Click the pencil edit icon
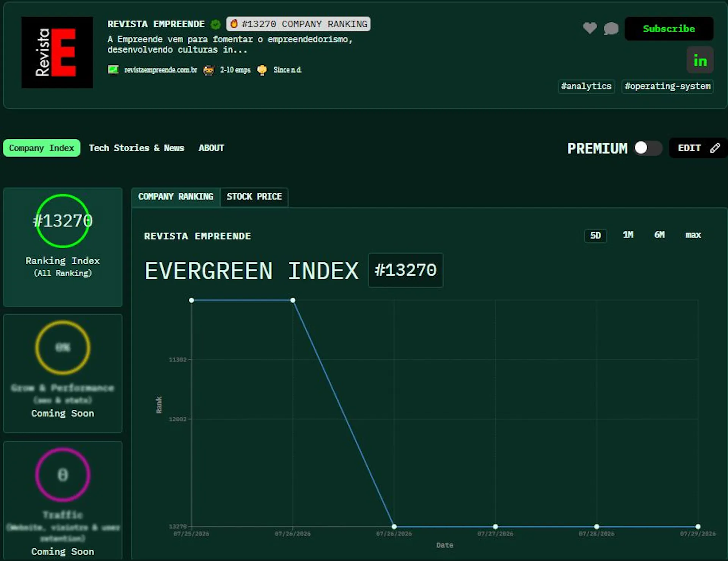The height and width of the screenshot is (561, 728). click(715, 148)
